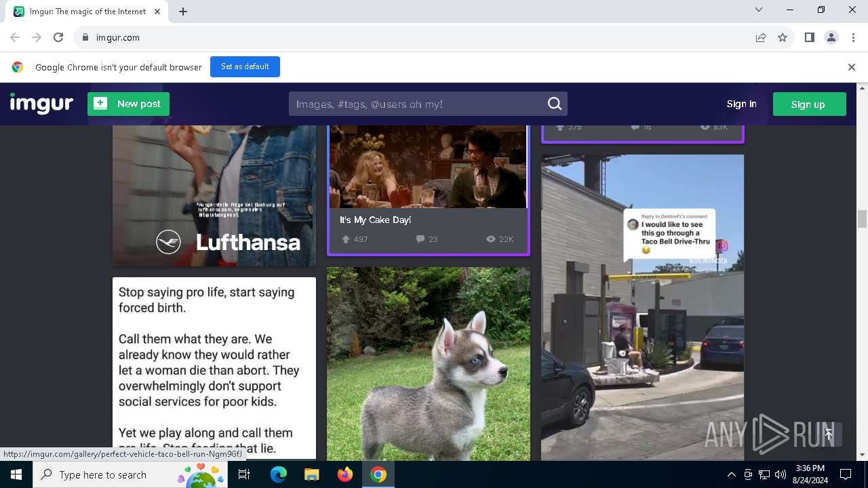The image size is (868, 488).
Task: Click the comments icon showing 16
Action: (635, 127)
